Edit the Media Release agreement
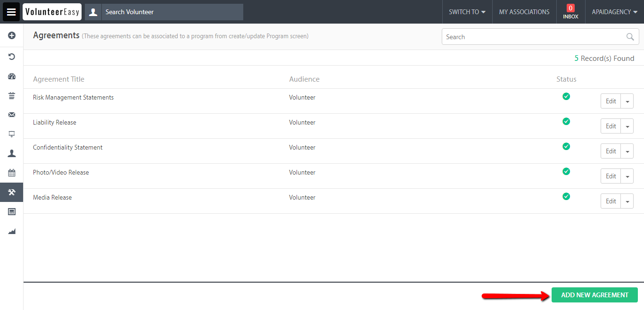 [611, 201]
